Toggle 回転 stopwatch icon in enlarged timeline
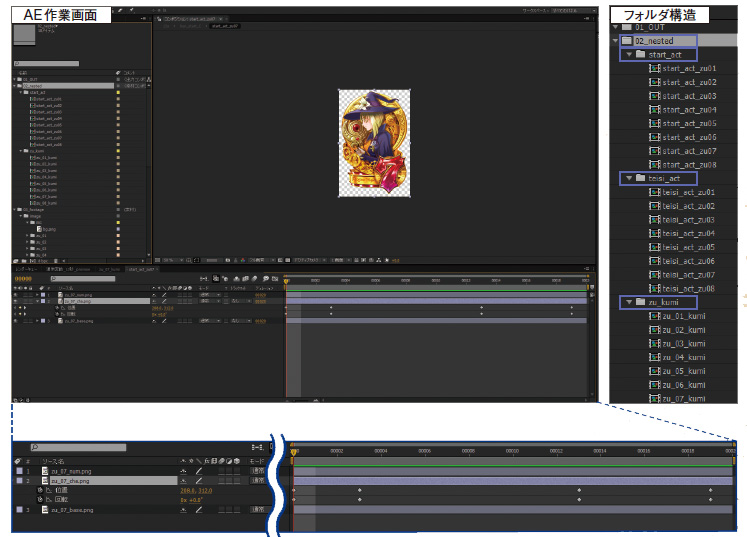747x537 pixels. 40,499
